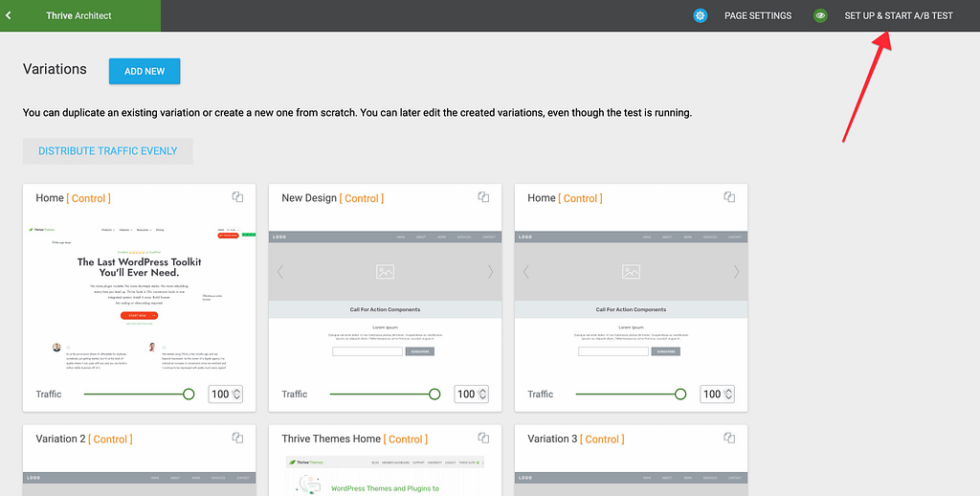Duplicate the Thrive Themes Home variation

click(483, 438)
